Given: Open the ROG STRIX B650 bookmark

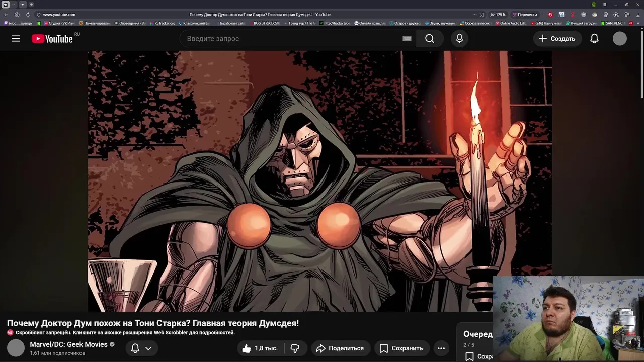Looking at the screenshot, I should (264, 23).
